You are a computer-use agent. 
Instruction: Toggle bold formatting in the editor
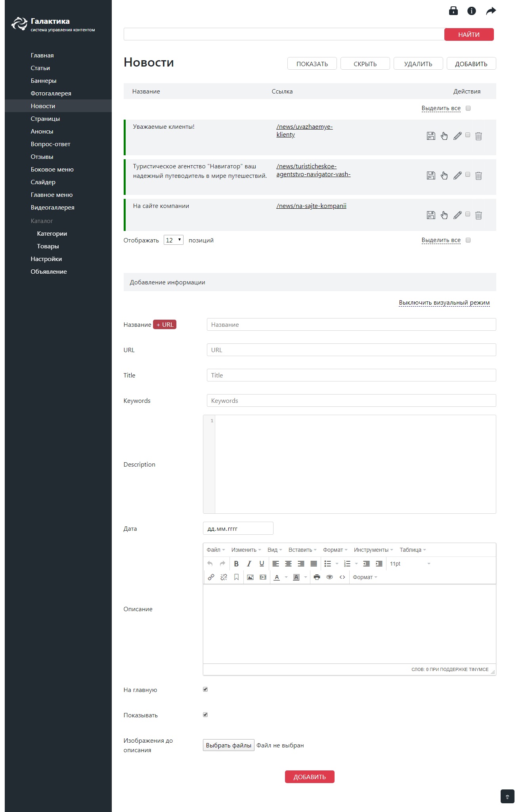tap(236, 564)
